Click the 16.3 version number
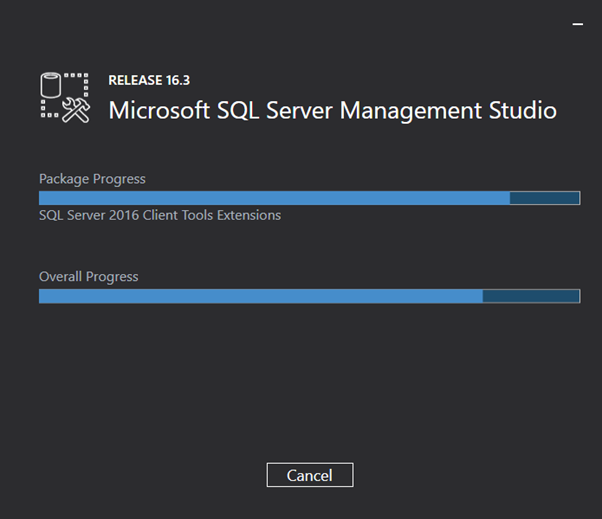Screen dimensions: 602x519 click(x=178, y=80)
